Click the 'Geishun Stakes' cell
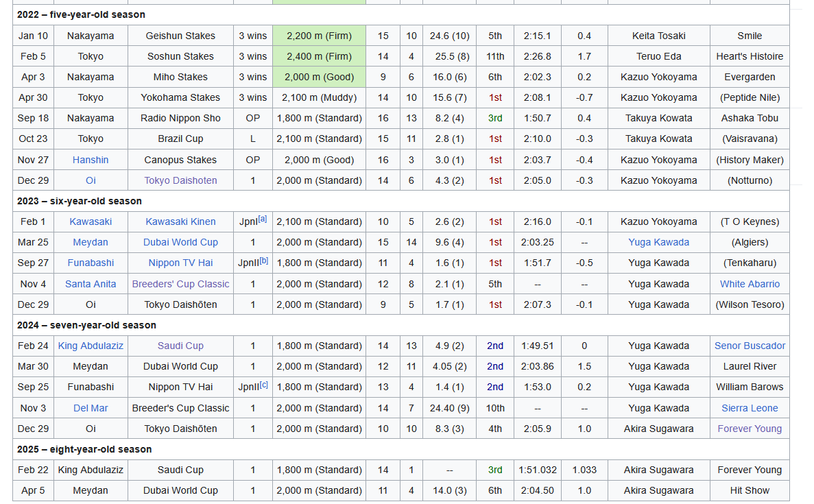The image size is (814, 504). pos(180,36)
